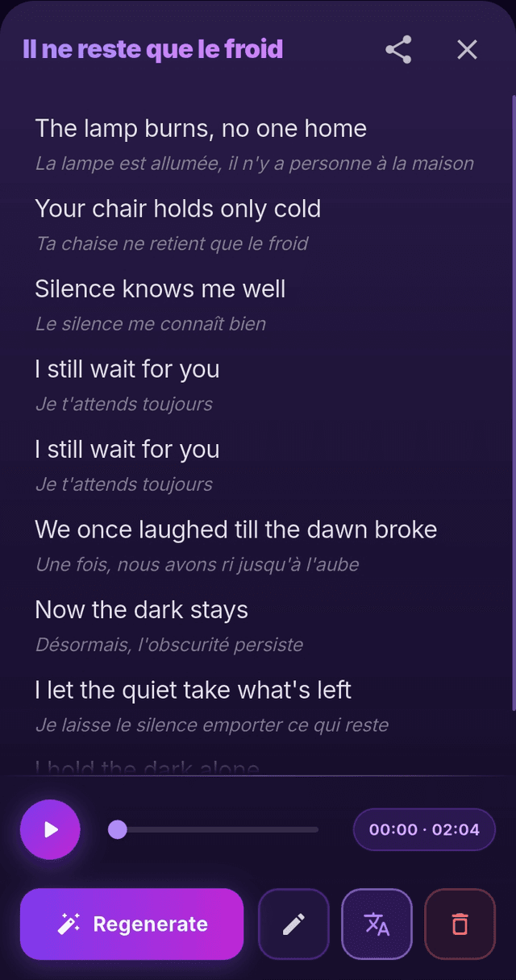Select "I let the quiet take what's left"
The image size is (516, 980).
(x=193, y=690)
